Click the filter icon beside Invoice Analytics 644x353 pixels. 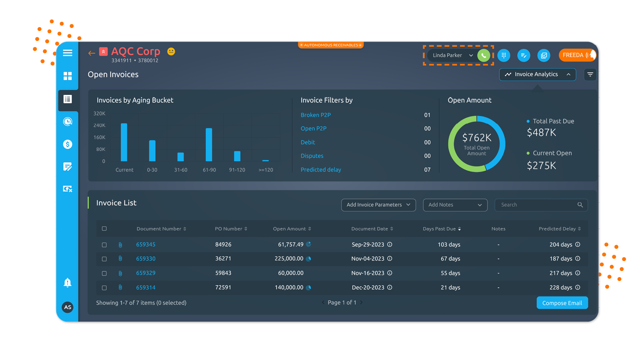tap(590, 75)
